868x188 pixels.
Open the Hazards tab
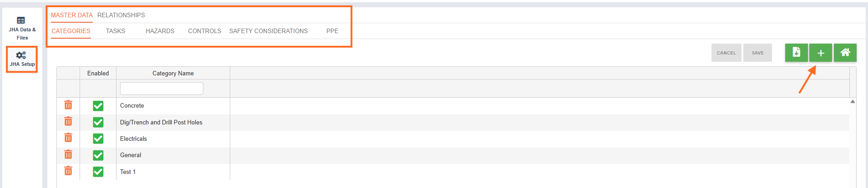pyautogui.click(x=160, y=31)
